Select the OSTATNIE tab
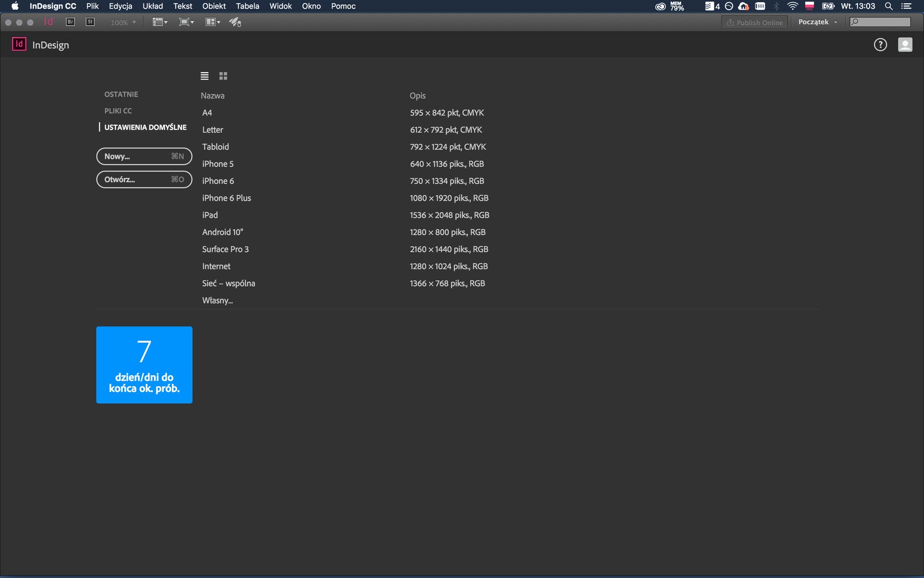 tap(121, 94)
